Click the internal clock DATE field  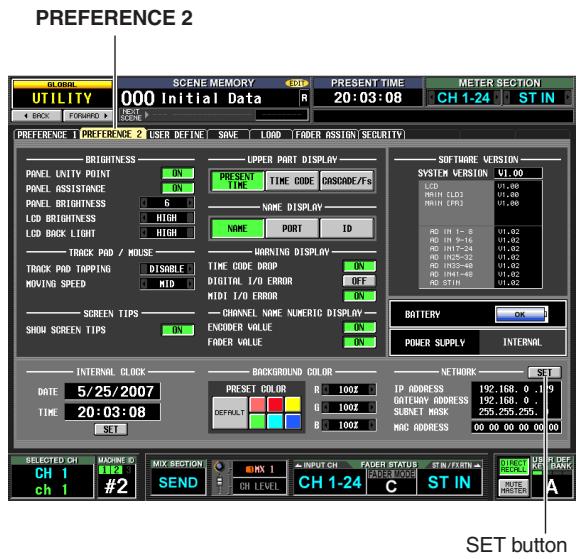pos(113,391)
